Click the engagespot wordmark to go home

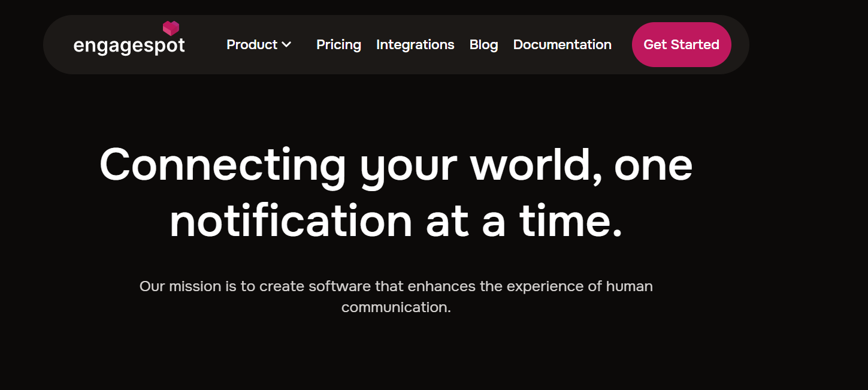tap(129, 46)
